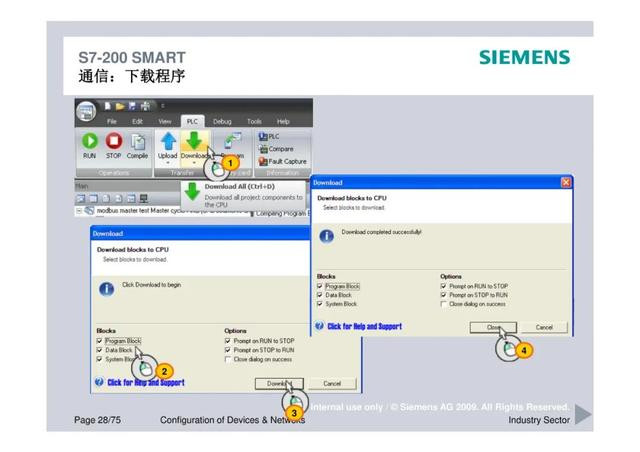Enable Close dialog on success in left dialog
640x452 pixels.
(228, 359)
